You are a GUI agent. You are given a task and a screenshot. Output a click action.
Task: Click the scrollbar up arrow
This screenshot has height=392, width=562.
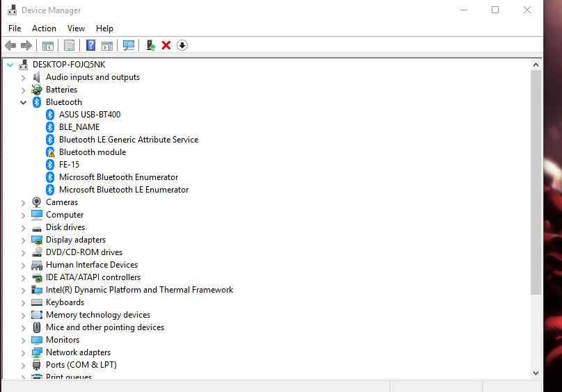(536, 65)
